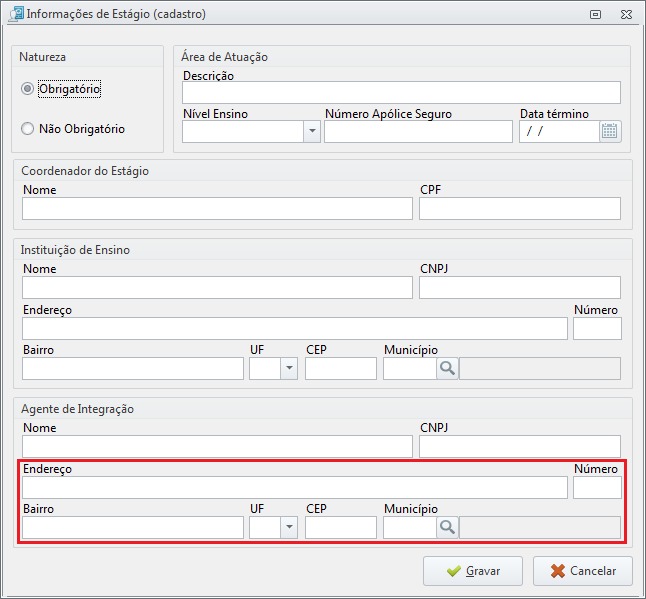646x599 pixels.
Task: Search Município in Instituição de Ensino
Action: 447,368
